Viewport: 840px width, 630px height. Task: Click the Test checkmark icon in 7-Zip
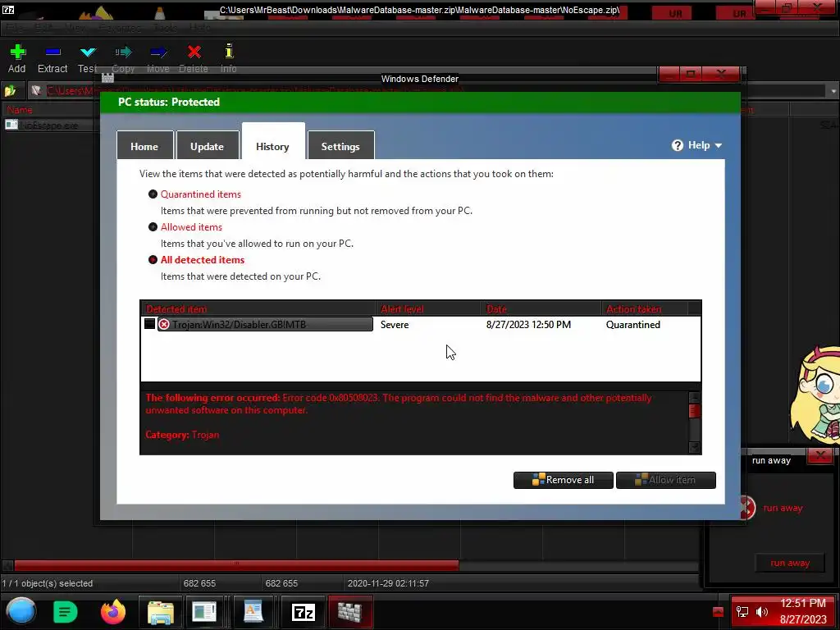click(88, 52)
